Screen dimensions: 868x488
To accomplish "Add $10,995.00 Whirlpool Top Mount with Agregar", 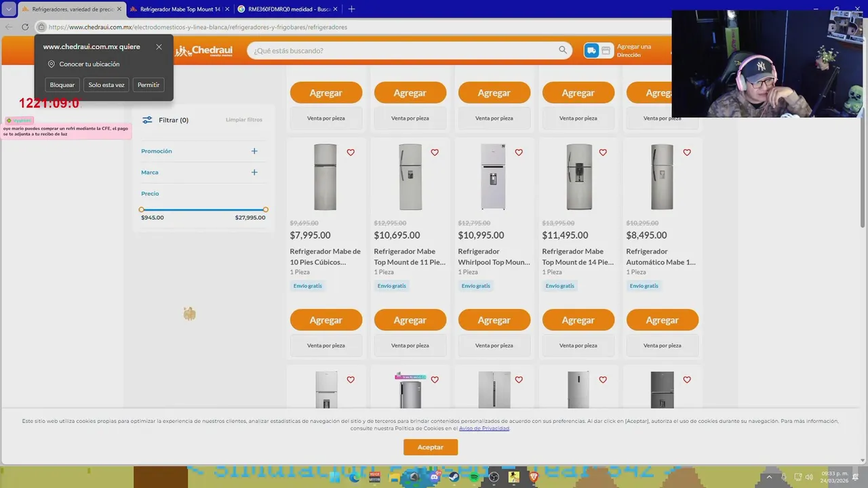I will [x=494, y=320].
